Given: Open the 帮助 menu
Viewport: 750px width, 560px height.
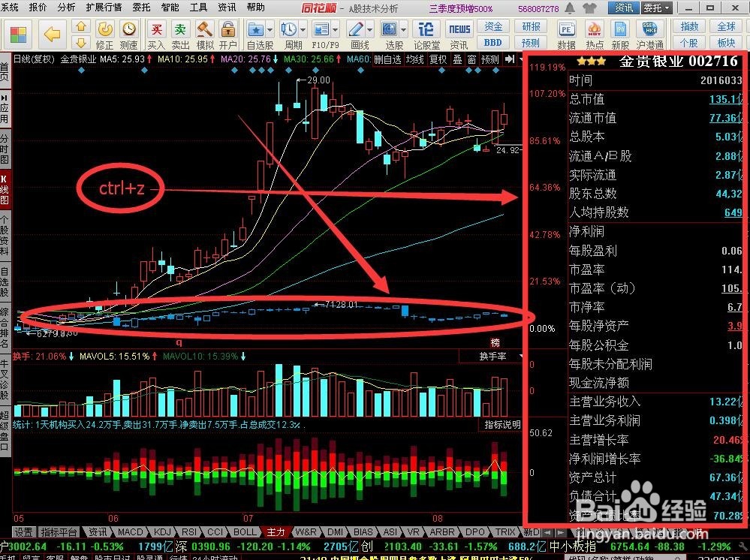Looking at the screenshot, I should coord(256,8).
